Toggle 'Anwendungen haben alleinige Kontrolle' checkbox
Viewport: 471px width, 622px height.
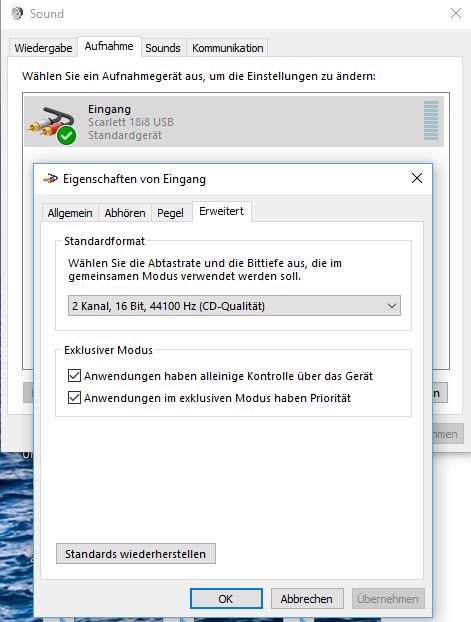click(74, 375)
